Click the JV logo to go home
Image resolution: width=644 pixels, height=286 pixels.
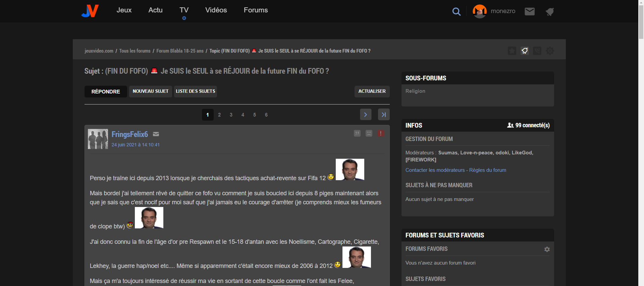tap(90, 11)
